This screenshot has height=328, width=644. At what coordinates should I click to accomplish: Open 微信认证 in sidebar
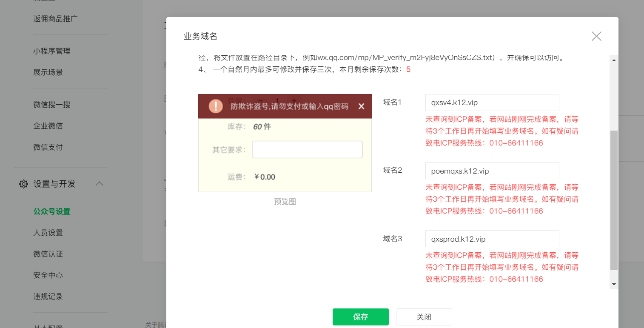click(48, 254)
